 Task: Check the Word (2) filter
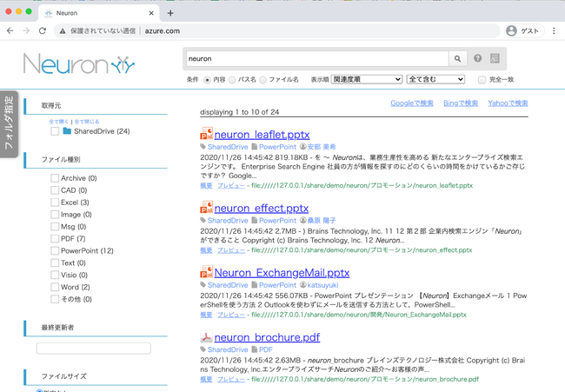click(55, 287)
